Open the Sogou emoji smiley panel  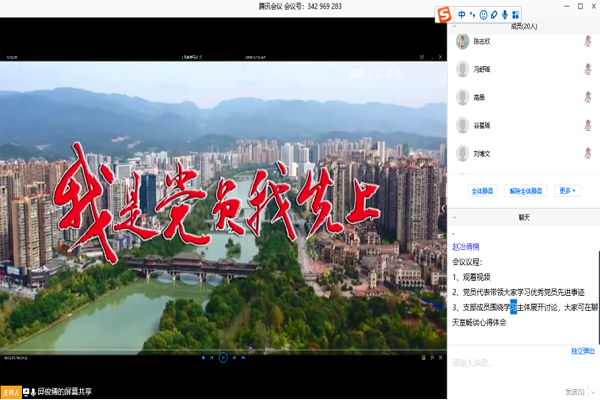pos(484,14)
